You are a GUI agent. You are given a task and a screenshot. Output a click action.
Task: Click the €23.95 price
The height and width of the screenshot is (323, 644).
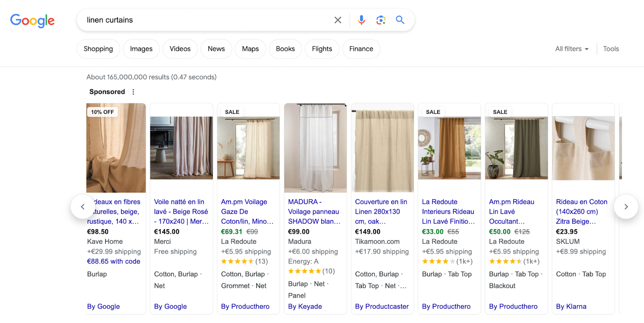[x=567, y=232]
